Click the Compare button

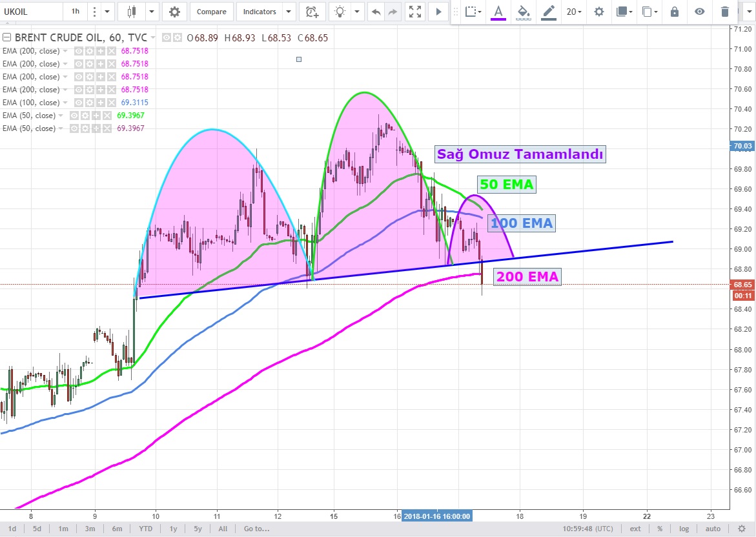pyautogui.click(x=211, y=12)
